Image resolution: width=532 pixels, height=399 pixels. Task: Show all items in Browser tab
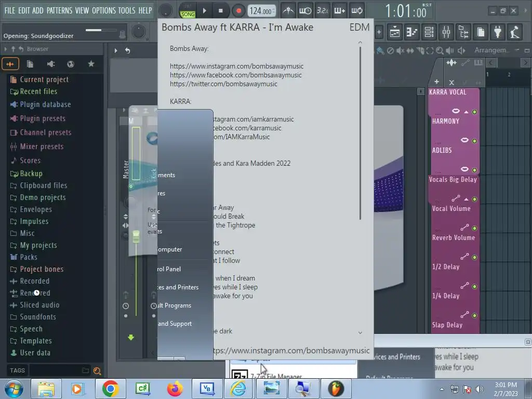point(10,64)
